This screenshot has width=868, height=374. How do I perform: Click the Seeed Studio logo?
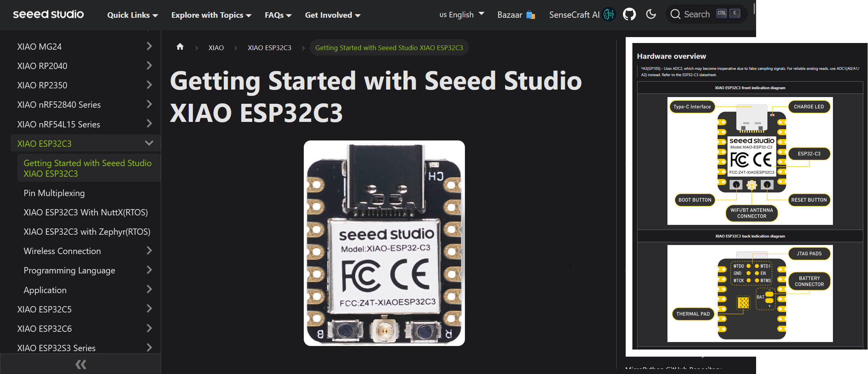coord(48,14)
